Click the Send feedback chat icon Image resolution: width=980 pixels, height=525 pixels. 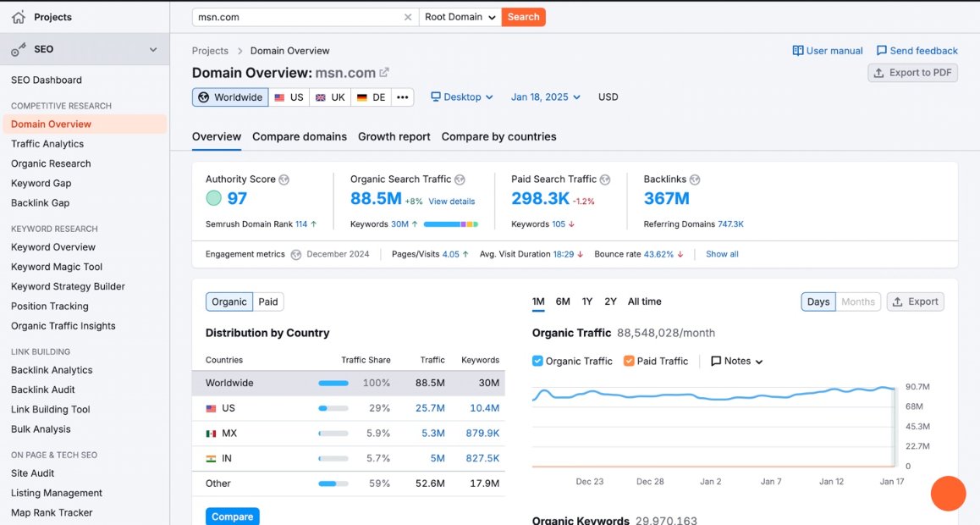(x=881, y=51)
